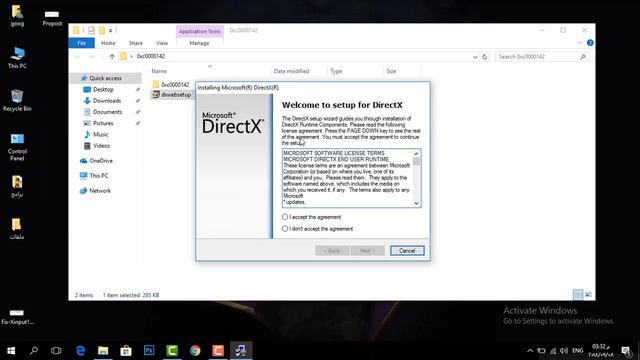Select 'I don't accept the agreement' option
The height and width of the screenshot is (360, 640).
coord(285,229)
